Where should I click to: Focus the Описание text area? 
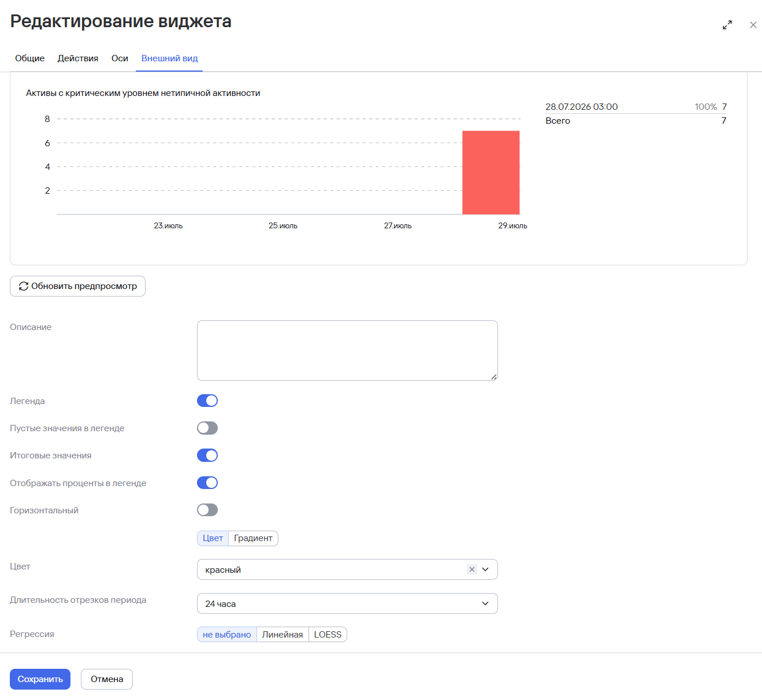(x=347, y=350)
